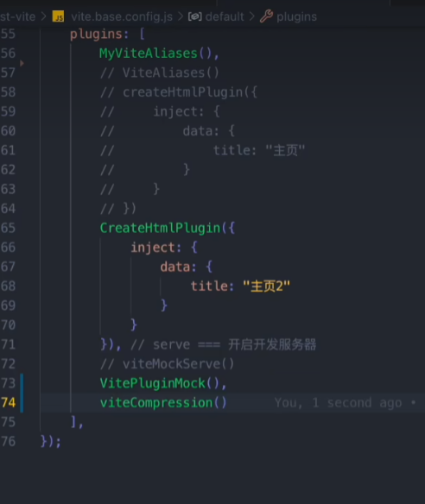Open the st-vite folder breadcrumb
425x504 pixels.
click(17, 16)
